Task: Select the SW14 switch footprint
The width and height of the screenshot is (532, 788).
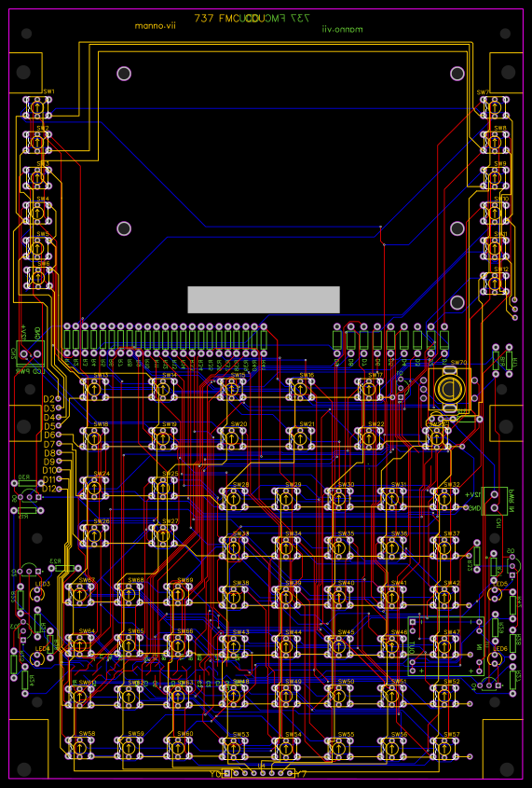Action: click(163, 389)
